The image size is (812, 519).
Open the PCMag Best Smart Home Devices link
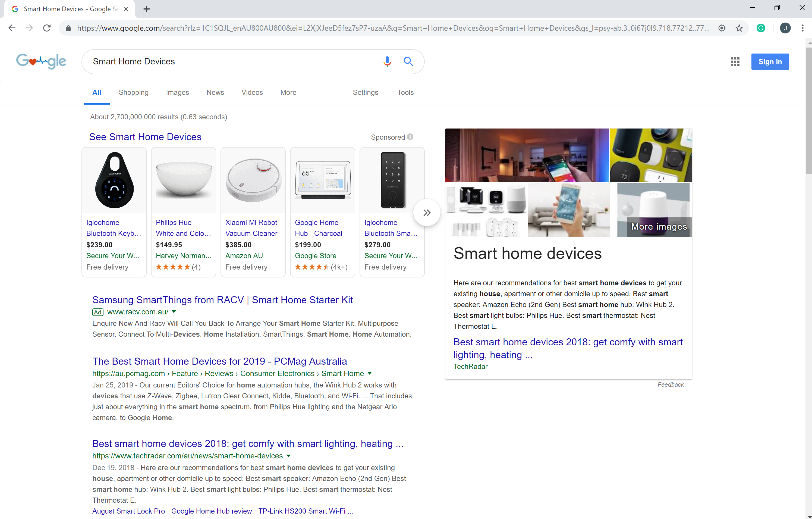[219, 361]
